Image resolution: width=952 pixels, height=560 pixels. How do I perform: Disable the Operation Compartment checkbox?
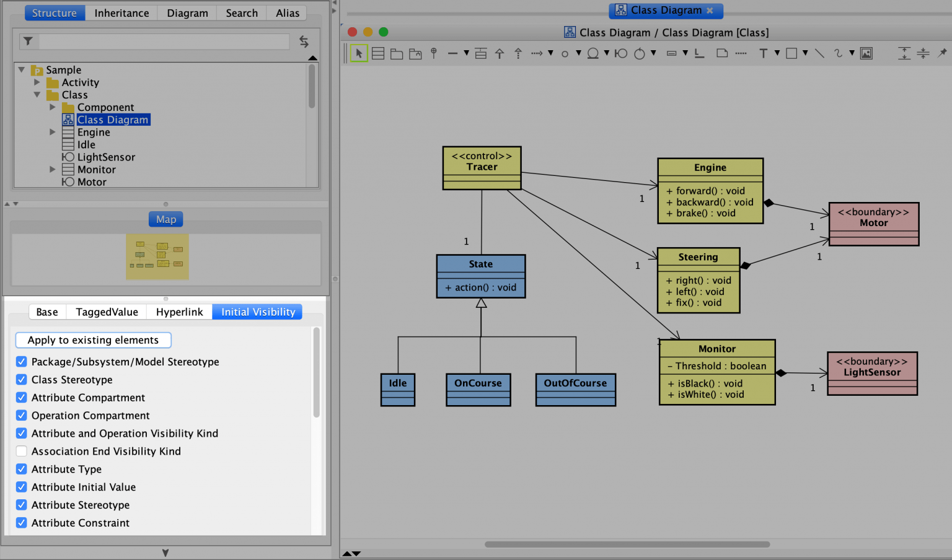[21, 415]
